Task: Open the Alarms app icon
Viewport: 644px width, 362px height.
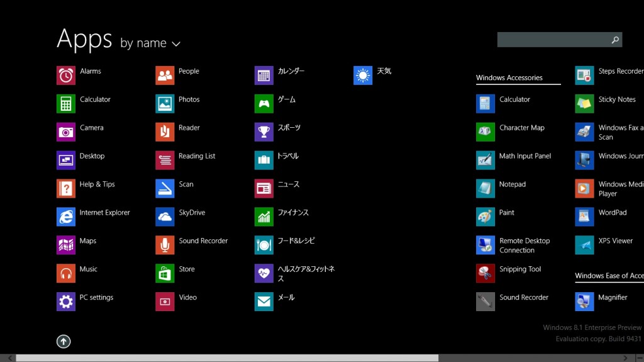Action: 65,76
